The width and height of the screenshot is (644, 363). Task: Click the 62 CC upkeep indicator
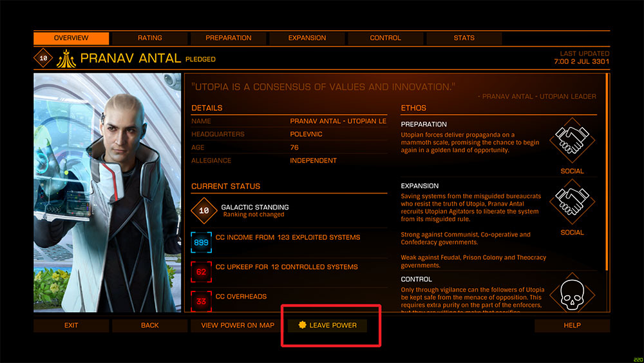point(201,271)
